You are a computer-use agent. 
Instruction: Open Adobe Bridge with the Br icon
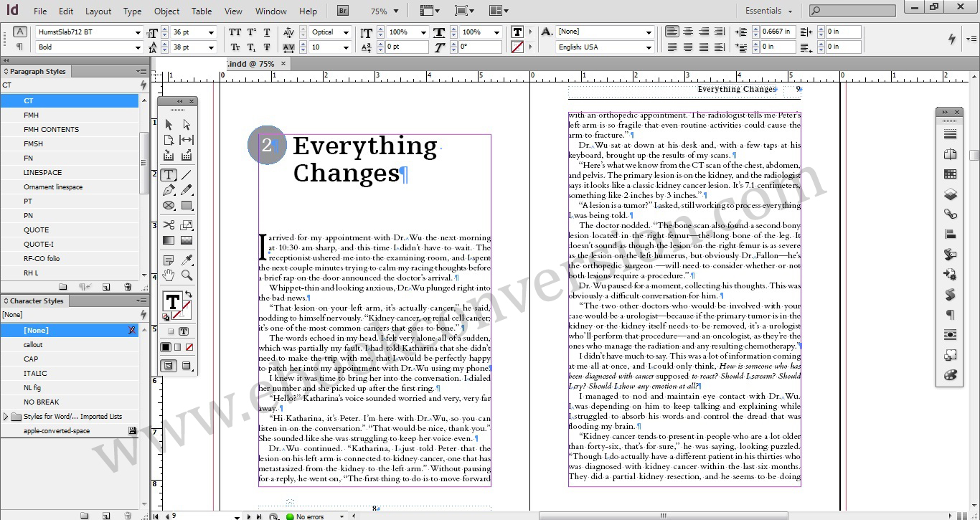[343, 11]
